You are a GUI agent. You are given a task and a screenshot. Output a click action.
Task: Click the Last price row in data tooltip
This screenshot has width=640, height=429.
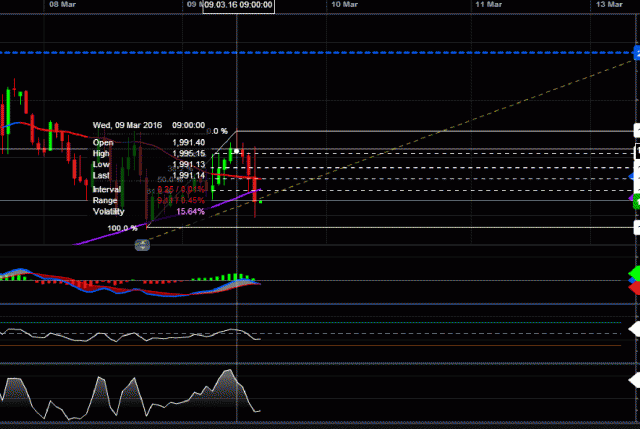[148, 176]
